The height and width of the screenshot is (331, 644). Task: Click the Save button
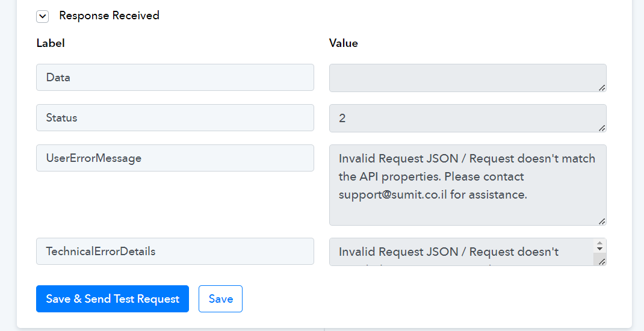(220, 299)
